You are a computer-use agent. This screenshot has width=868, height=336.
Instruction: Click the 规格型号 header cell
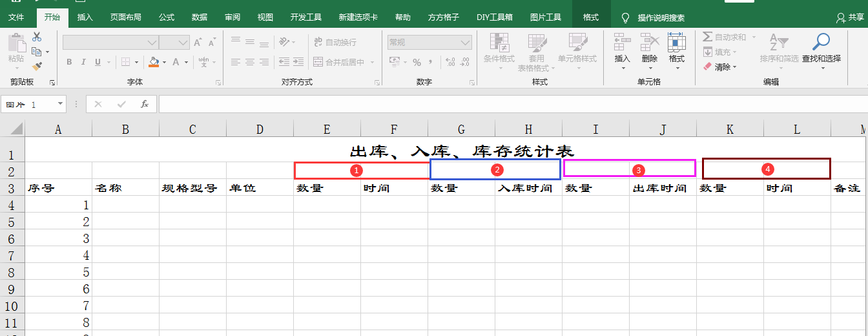[x=192, y=188]
